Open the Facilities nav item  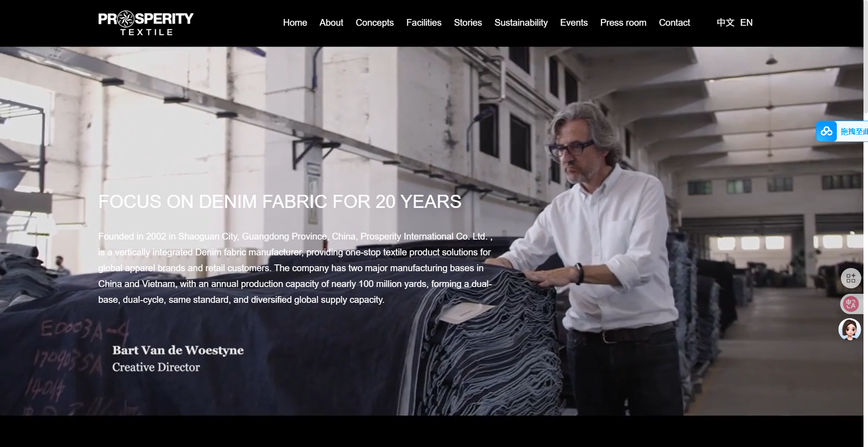[424, 23]
